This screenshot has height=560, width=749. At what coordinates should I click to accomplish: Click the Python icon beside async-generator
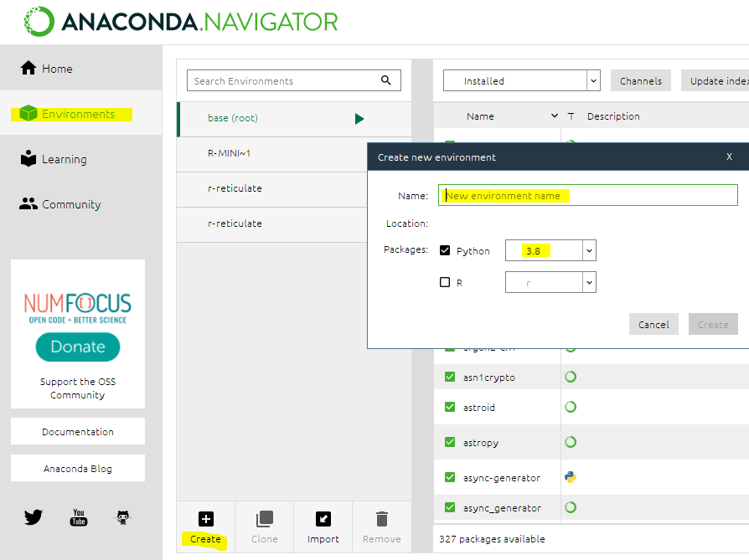click(x=571, y=477)
